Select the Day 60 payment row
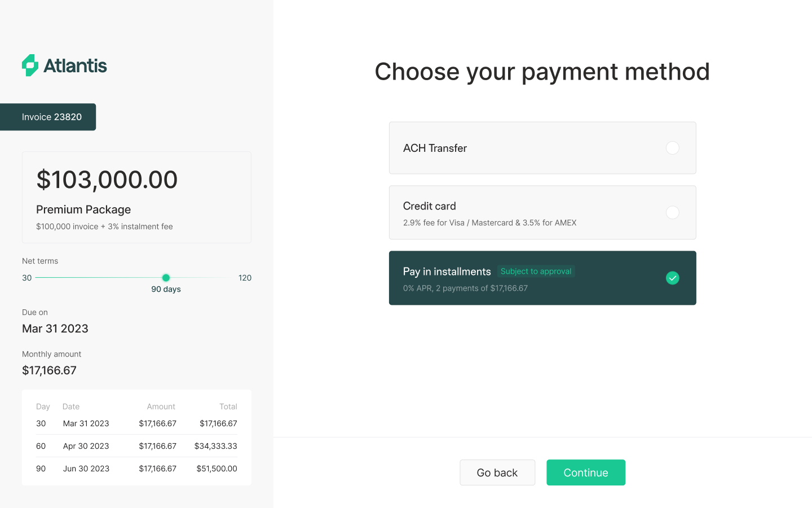This screenshot has height=508, width=812. tap(136, 446)
